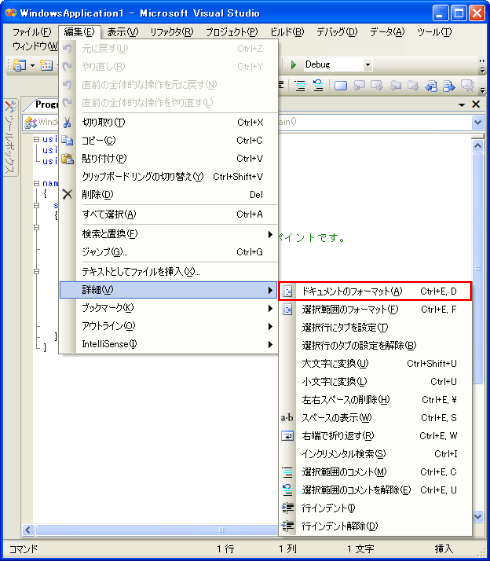Open the ツールボックス side tab

click(10, 137)
